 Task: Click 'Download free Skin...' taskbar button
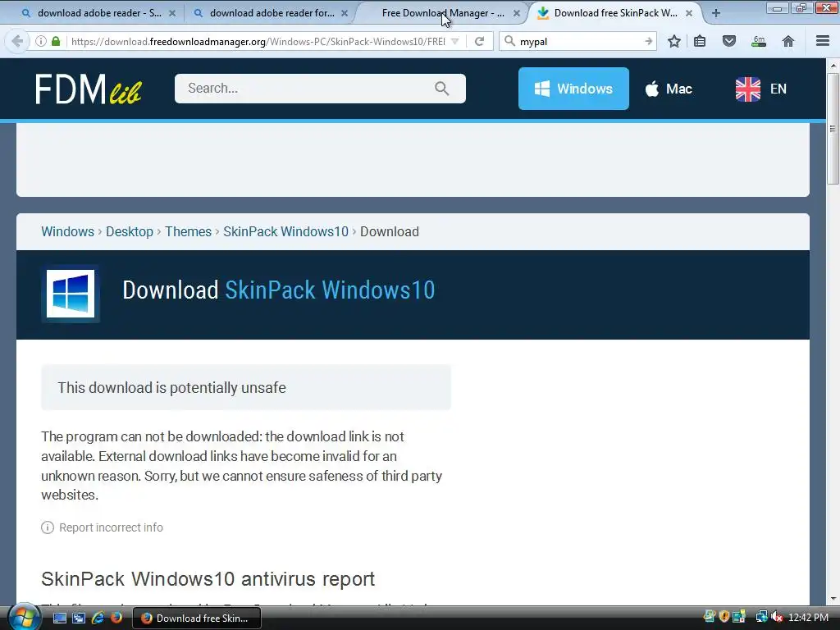(x=197, y=618)
